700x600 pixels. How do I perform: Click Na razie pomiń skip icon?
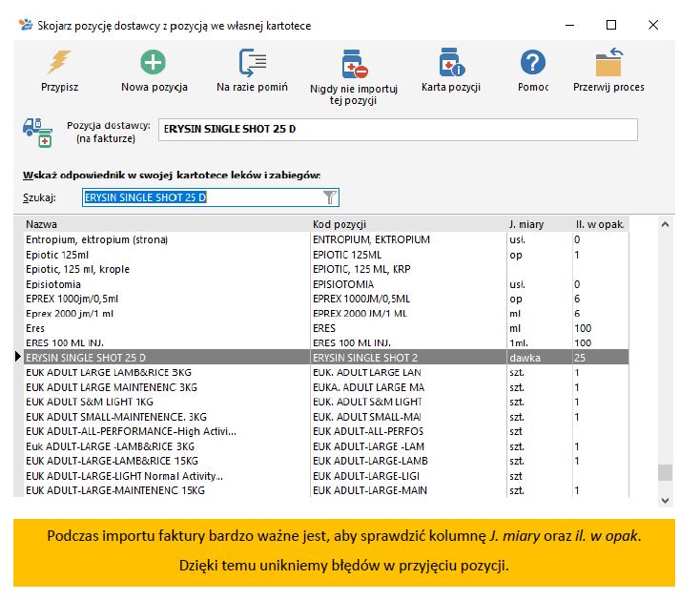pyautogui.click(x=252, y=62)
